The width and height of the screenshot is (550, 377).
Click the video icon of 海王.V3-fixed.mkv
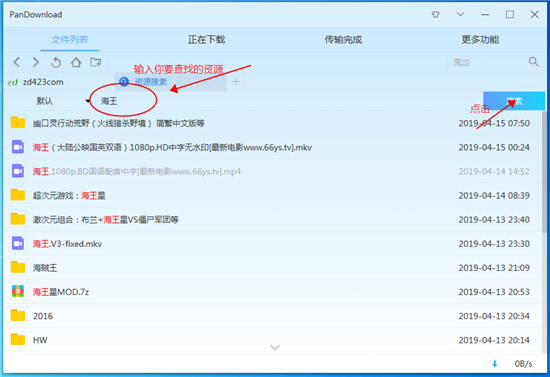[18, 243]
